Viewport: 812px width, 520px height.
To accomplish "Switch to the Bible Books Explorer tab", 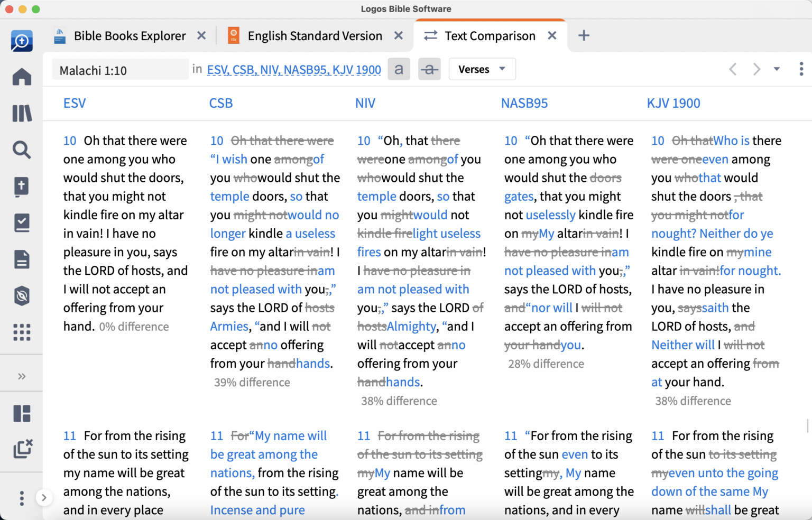I will click(130, 36).
